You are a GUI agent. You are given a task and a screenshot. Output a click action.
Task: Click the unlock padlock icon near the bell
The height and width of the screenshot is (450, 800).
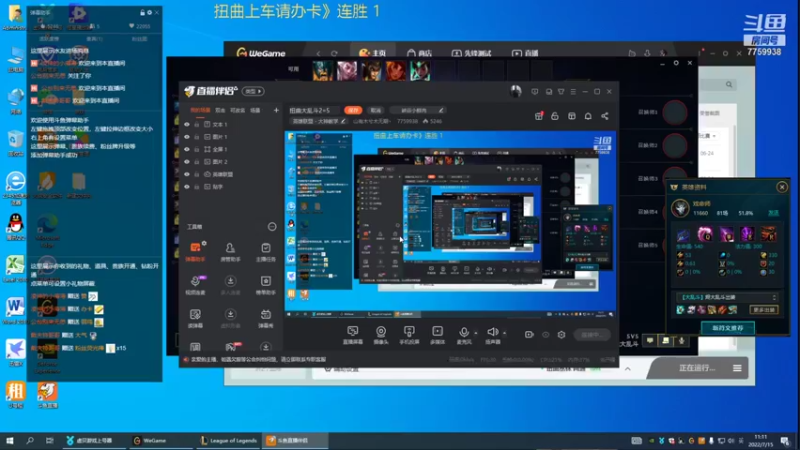pyautogui.click(x=555, y=116)
